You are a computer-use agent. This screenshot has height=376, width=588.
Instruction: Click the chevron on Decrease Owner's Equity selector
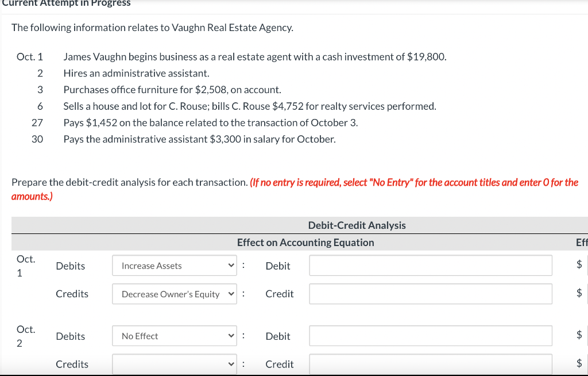click(x=232, y=293)
